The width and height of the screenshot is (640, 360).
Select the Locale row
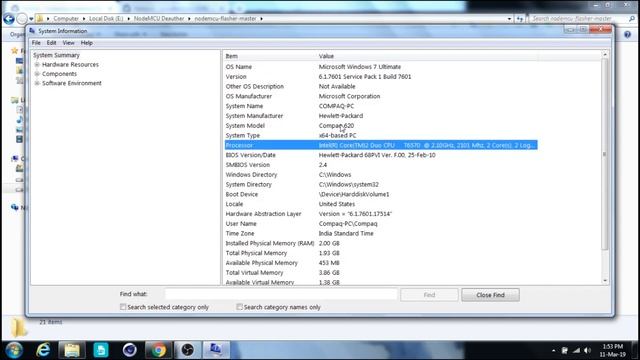[x=381, y=204]
